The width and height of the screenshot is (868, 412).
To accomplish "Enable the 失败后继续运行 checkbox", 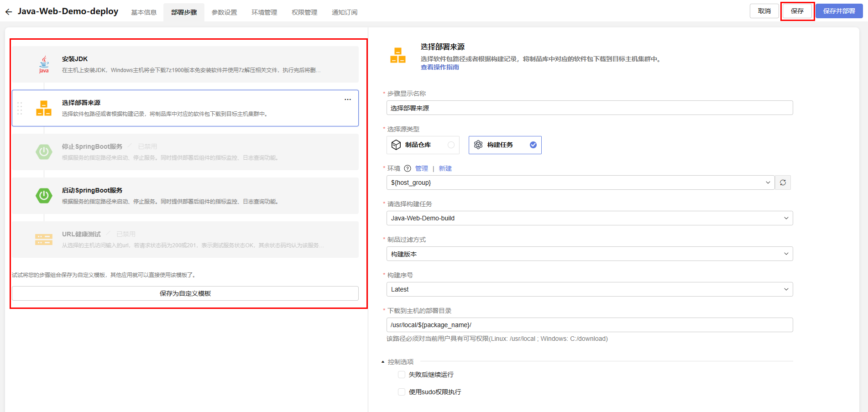I will click(401, 374).
